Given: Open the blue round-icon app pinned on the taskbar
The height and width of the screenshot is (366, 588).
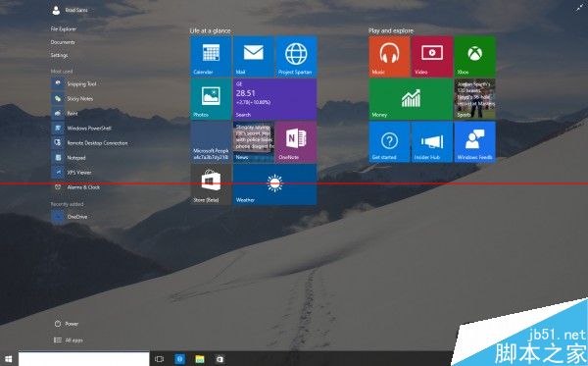Looking at the screenshot, I should coord(179,359).
